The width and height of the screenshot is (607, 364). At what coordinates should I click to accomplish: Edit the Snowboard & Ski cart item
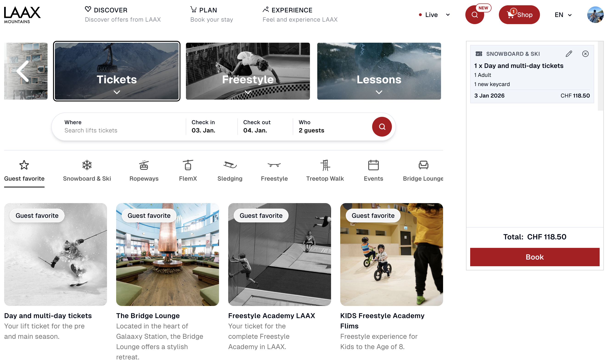pos(568,54)
